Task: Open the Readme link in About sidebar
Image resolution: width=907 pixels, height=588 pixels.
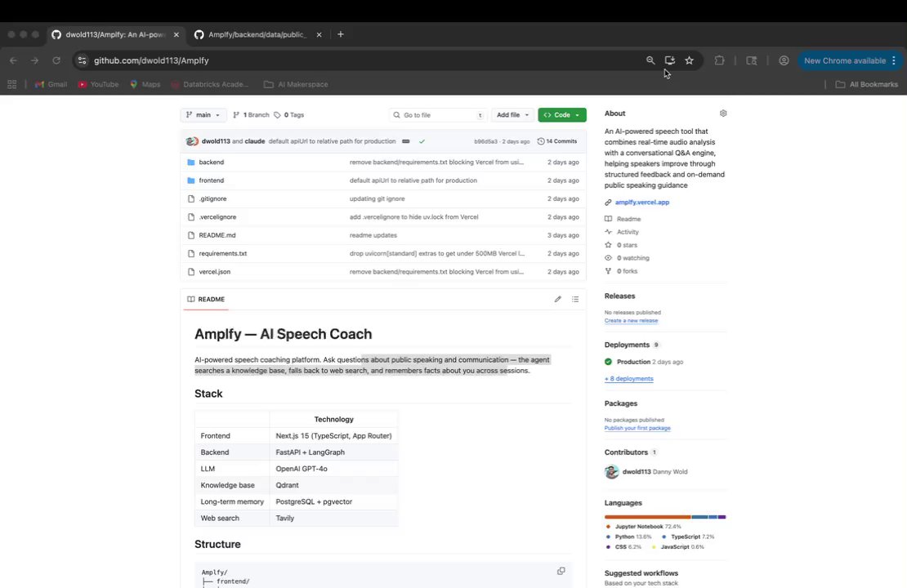Action: click(x=623, y=219)
